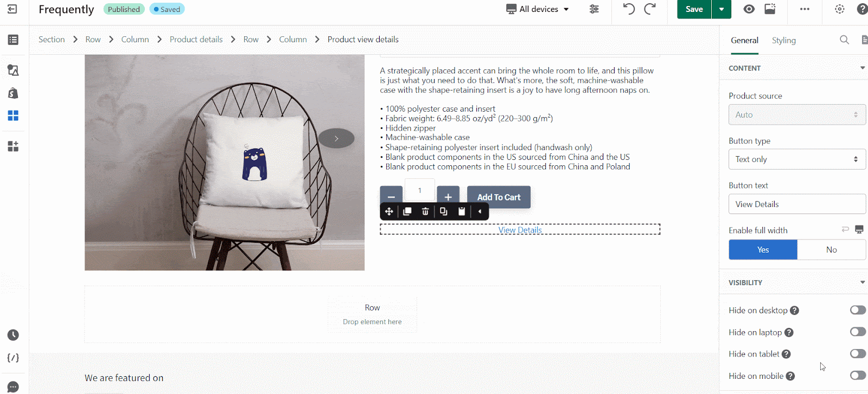Enable Hide on mobile switch
Image resolution: width=868 pixels, height=394 pixels.
coord(858,375)
